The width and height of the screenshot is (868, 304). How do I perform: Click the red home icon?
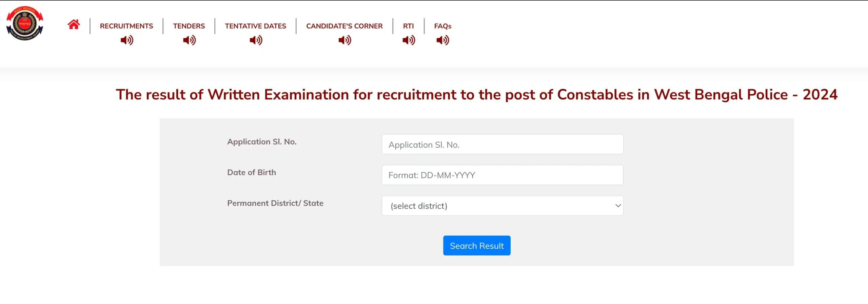[x=74, y=25]
